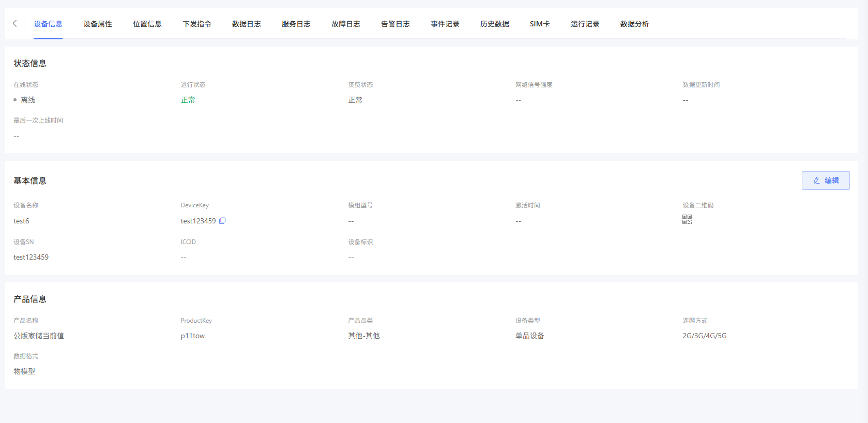The height and width of the screenshot is (423, 868).
Task: Open the 数据分析 tab
Action: pos(635,24)
